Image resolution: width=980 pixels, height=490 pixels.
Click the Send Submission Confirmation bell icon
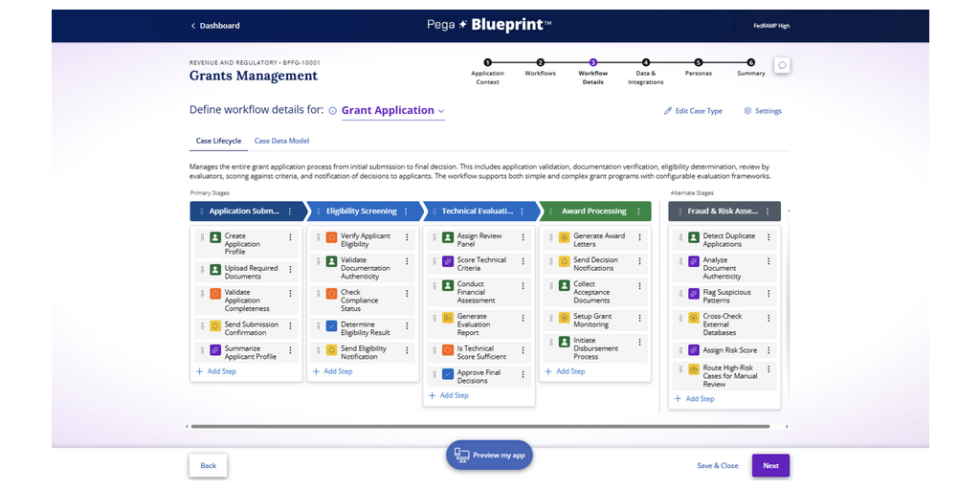pos(215,325)
